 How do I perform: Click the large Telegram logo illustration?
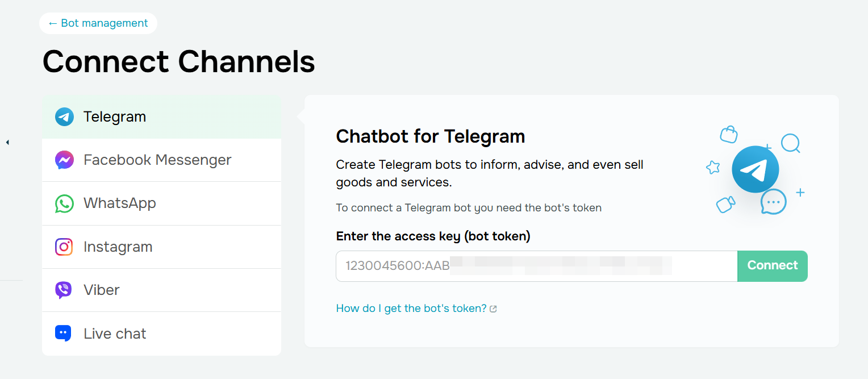point(756,169)
